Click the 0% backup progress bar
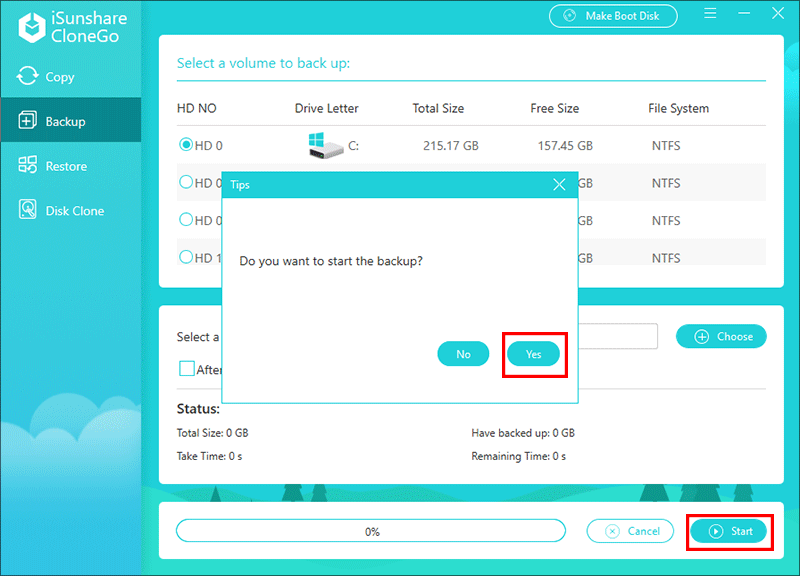Image resolution: width=800 pixels, height=576 pixels. click(371, 531)
